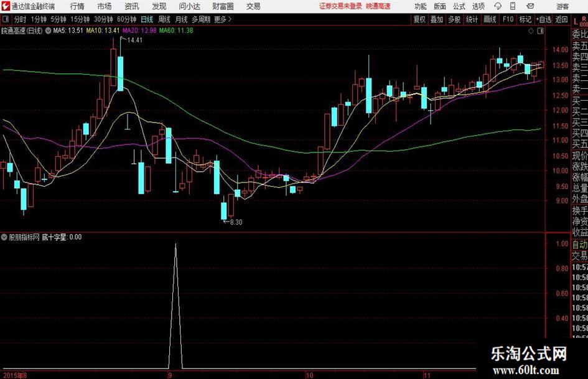Click the 证券交易未登录 login link
The height and width of the screenshot is (379, 588).
click(x=340, y=6)
